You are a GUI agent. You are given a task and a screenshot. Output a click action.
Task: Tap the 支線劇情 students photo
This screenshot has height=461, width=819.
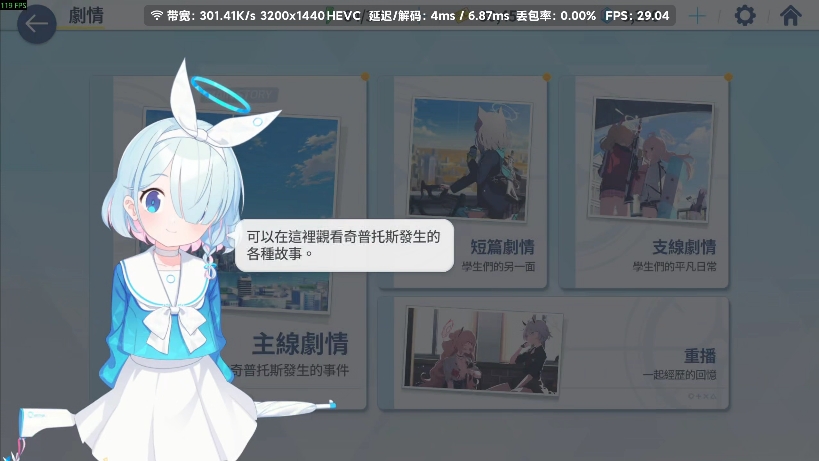point(651,159)
